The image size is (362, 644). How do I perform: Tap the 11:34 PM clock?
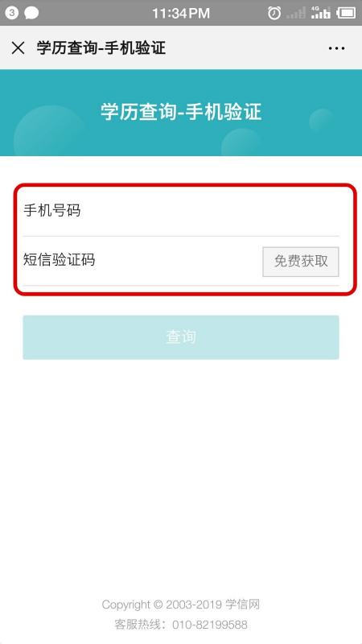[181, 13]
